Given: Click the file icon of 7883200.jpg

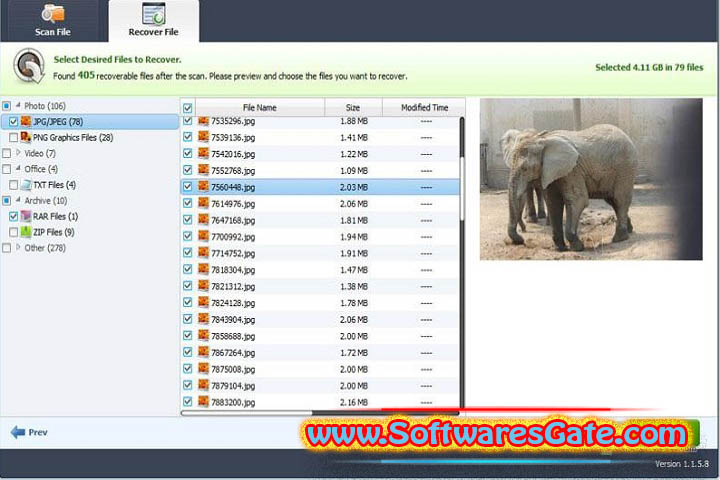Looking at the screenshot, I should point(203,401).
